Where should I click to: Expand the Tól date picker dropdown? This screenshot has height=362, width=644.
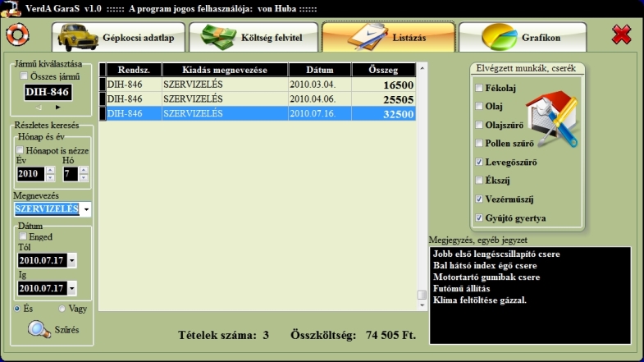[72, 260]
